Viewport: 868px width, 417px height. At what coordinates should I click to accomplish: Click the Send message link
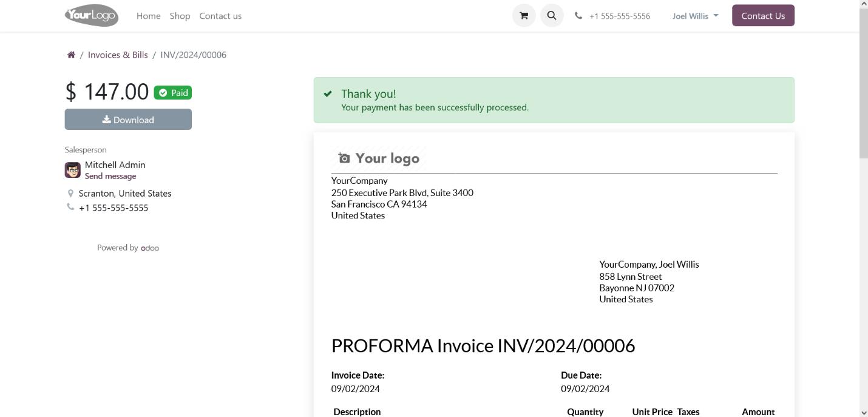coord(110,176)
